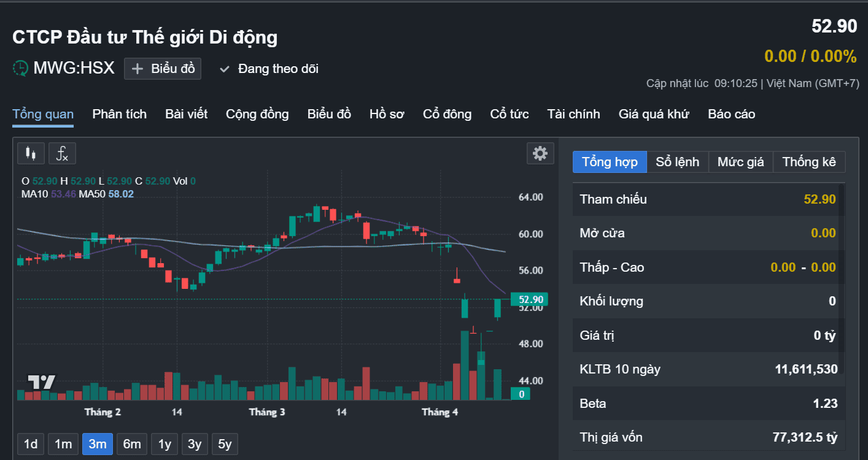This screenshot has height=460, width=868.
Task: Click the stock ticker MWG:HSX
Action: point(74,67)
